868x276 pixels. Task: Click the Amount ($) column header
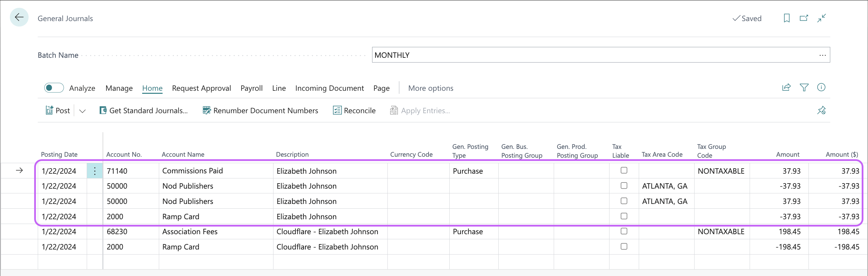(x=841, y=154)
